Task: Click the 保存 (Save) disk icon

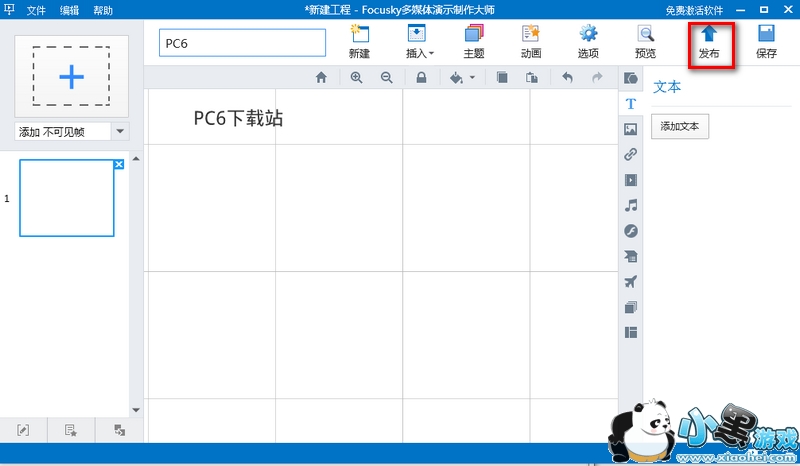Action: tap(766, 34)
